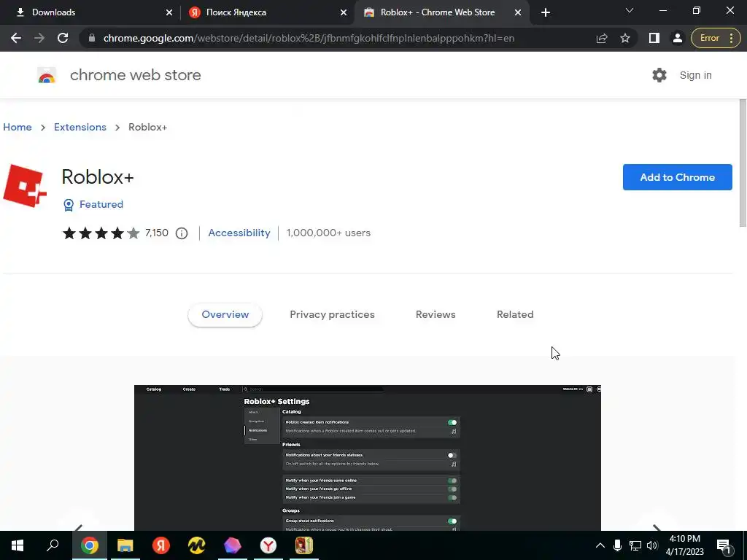Show the previous screenshot in carousel
The image size is (747, 560).
point(79,526)
